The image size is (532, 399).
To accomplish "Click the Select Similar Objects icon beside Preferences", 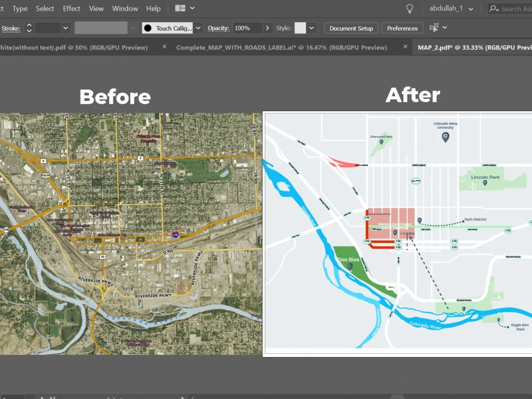I will [x=435, y=28].
